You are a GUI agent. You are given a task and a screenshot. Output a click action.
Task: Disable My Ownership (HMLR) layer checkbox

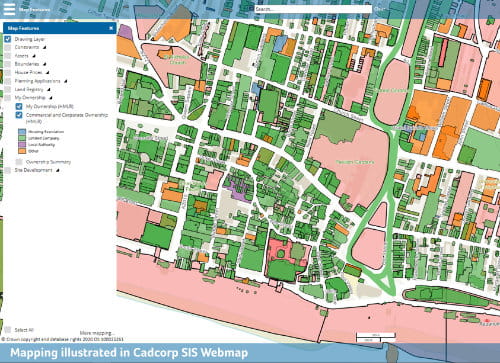click(x=19, y=106)
